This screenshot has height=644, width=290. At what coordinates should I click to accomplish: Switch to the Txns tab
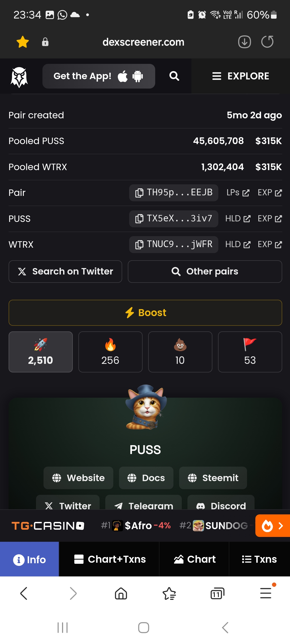coord(259,559)
